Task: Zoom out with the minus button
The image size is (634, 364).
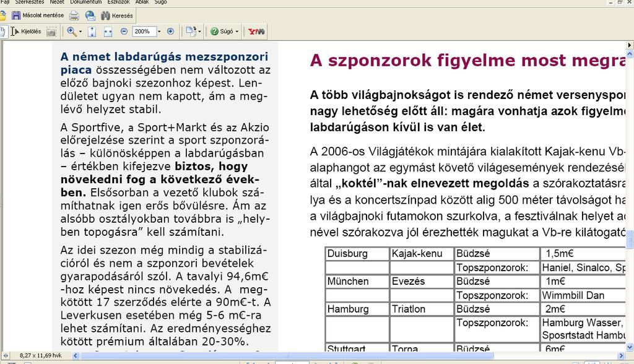Action: point(124,32)
